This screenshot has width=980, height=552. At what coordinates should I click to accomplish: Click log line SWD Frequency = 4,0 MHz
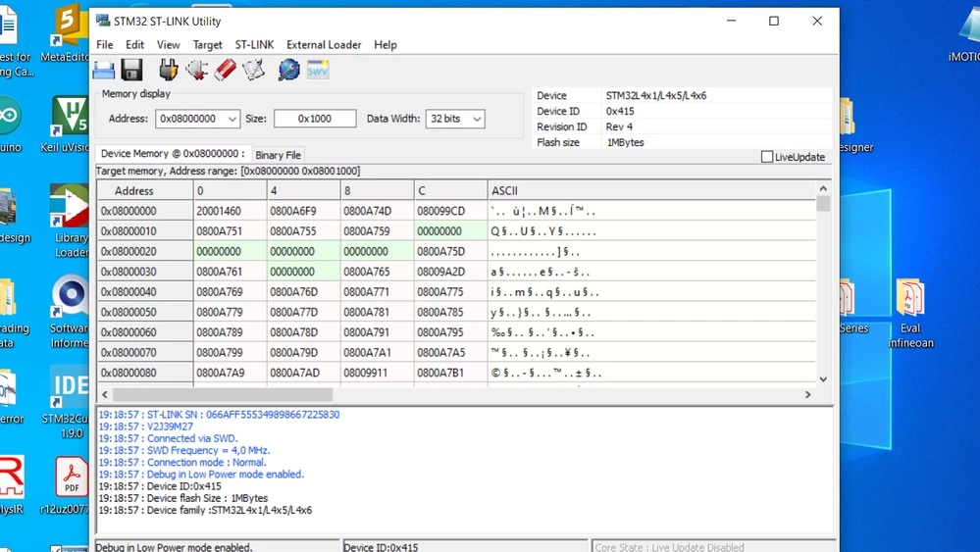[x=184, y=450]
